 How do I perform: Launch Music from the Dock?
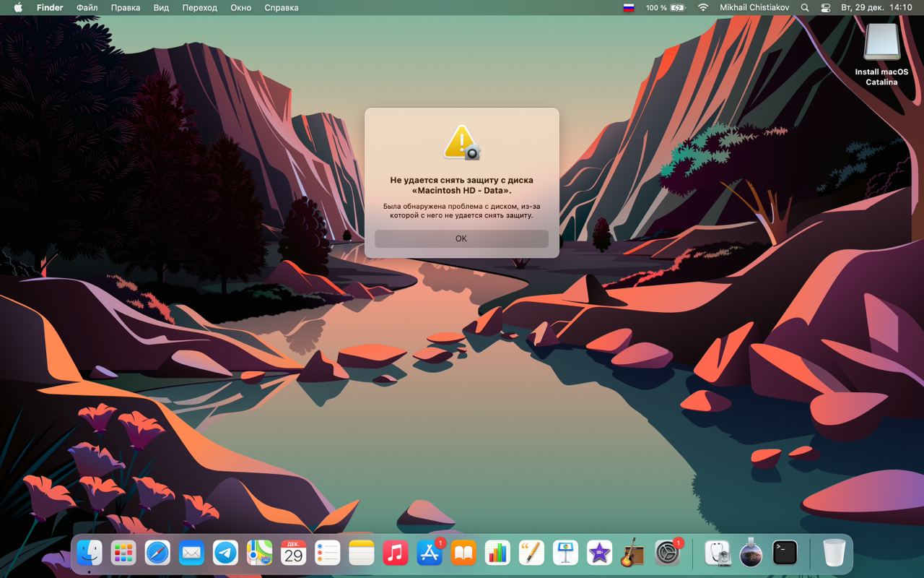pyautogui.click(x=395, y=553)
